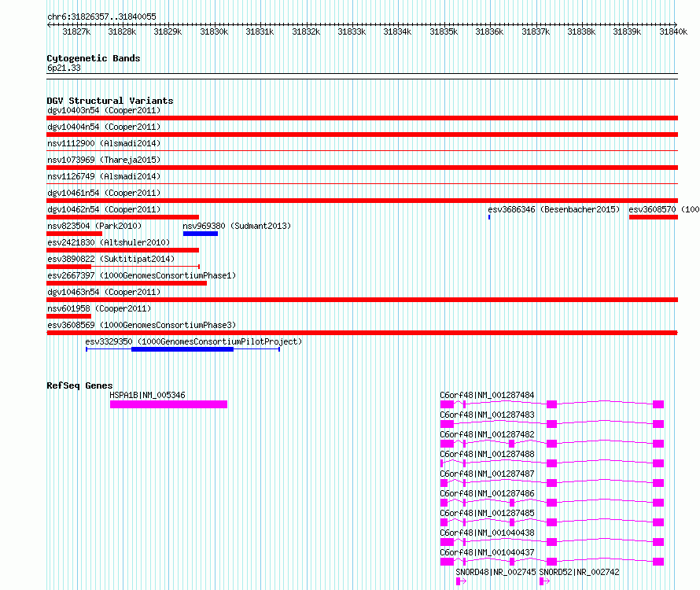Click the 31830k ruler tick label
700x590 pixels.
[214, 31]
